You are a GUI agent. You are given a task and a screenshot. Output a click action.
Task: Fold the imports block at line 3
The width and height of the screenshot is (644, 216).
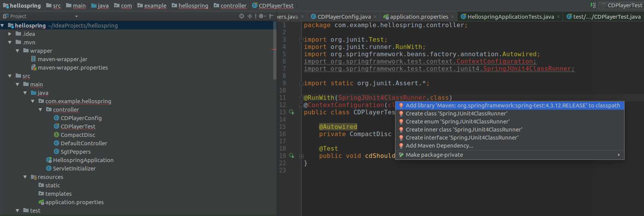pyautogui.click(x=301, y=40)
